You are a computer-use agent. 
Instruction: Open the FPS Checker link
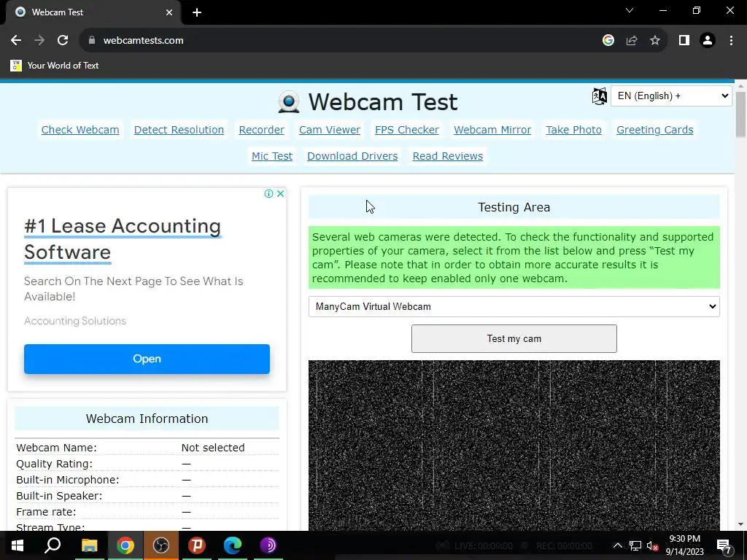point(407,130)
